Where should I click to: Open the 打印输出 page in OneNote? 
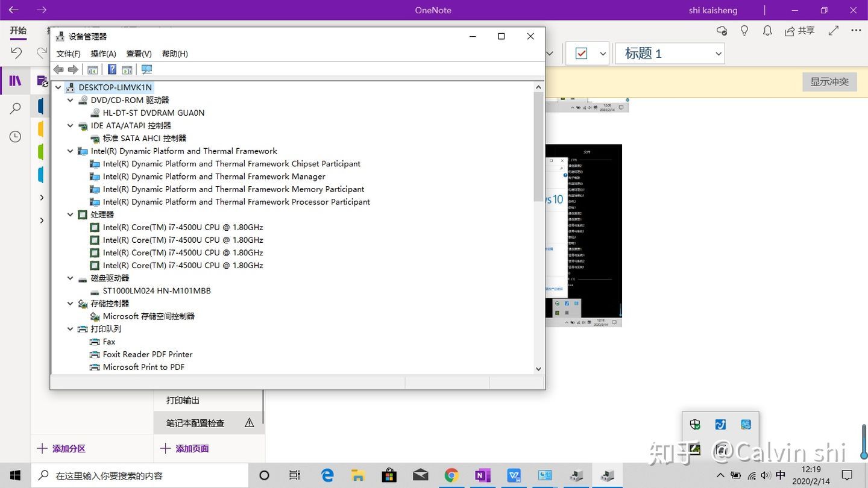[x=183, y=400]
